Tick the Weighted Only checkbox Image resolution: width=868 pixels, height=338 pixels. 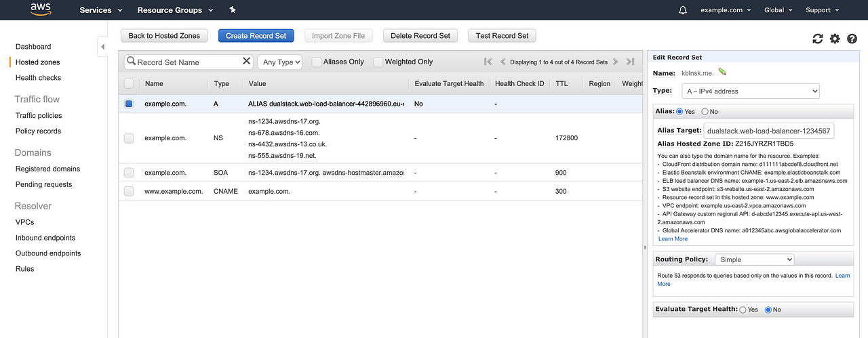click(x=378, y=62)
